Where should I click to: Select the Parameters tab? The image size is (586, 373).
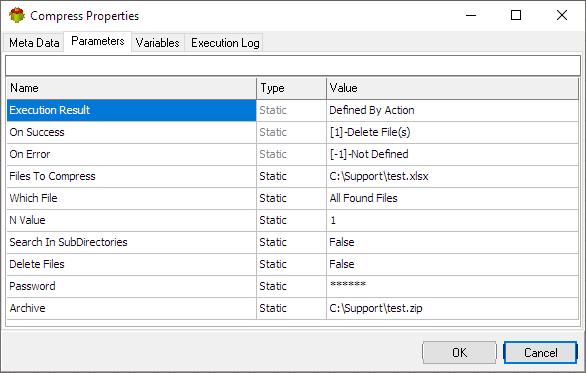coord(98,41)
